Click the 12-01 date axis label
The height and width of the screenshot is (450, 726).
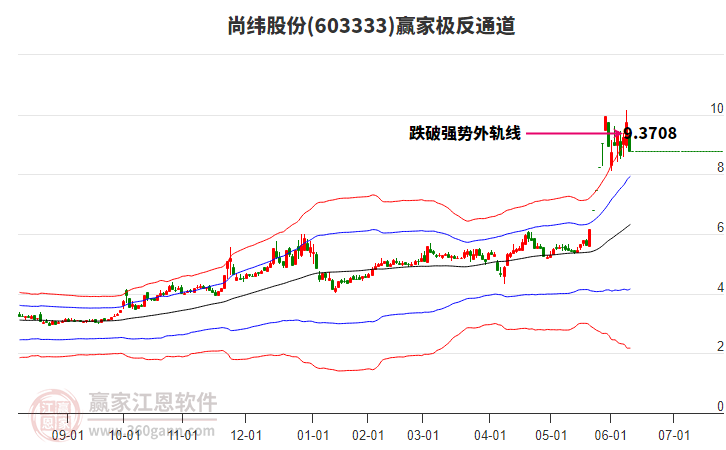[246, 436]
